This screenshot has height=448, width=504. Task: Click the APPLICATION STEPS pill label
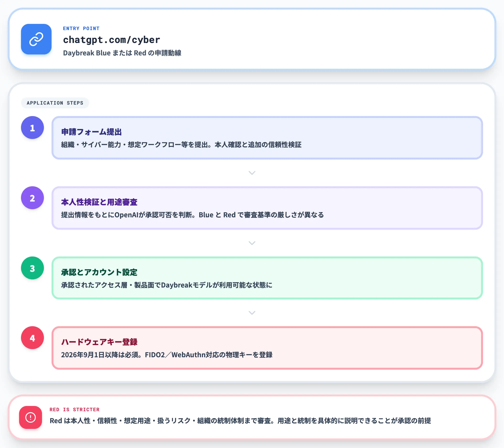[x=55, y=103]
